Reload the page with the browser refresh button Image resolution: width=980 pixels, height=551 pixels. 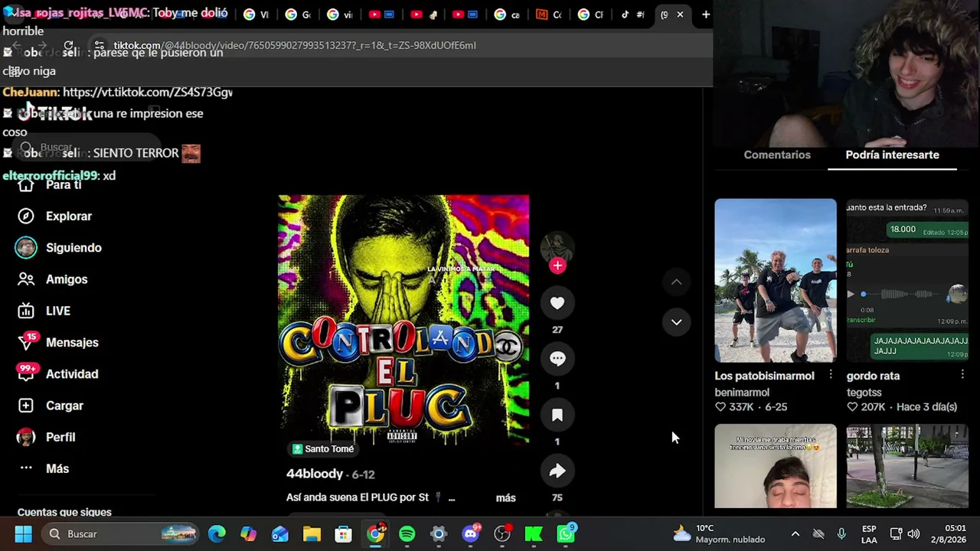point(69,45)
